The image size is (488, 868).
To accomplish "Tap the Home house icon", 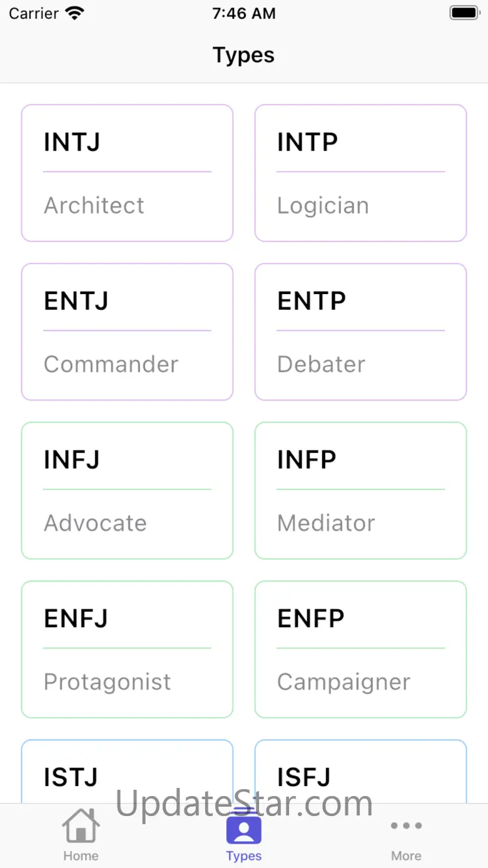I will 81,826.
